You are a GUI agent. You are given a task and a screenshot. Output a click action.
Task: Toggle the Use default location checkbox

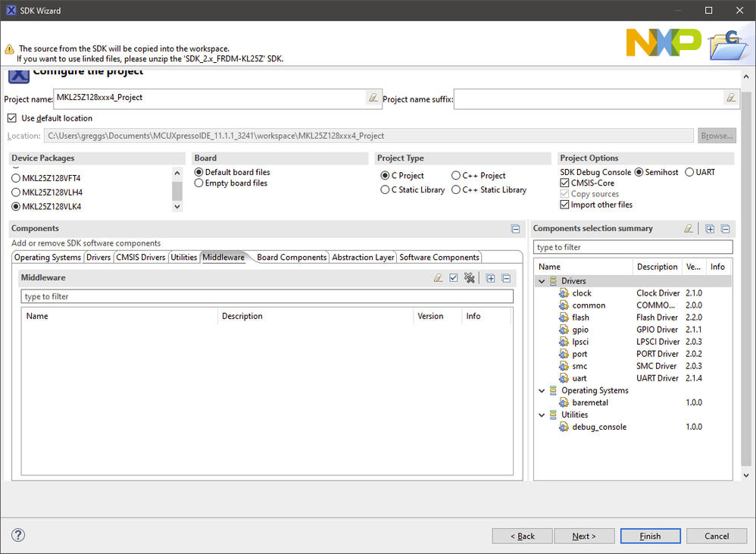pos(12,117)
